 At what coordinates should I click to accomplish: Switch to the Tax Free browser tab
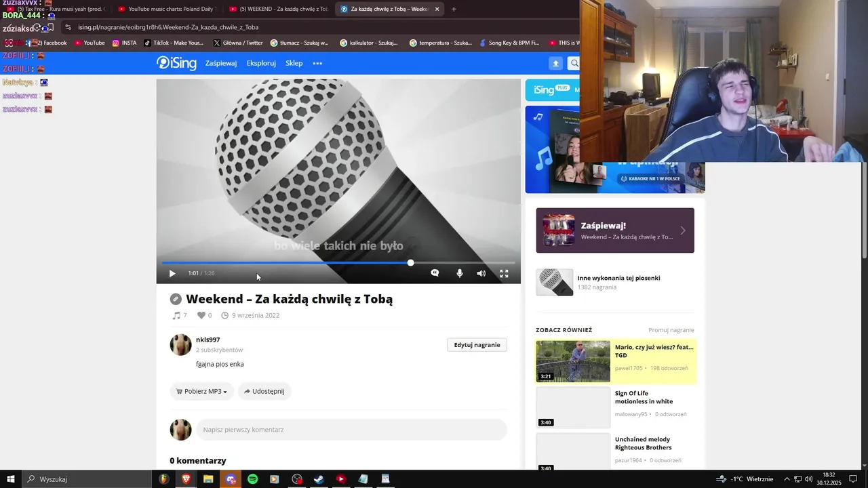point(58,9)
